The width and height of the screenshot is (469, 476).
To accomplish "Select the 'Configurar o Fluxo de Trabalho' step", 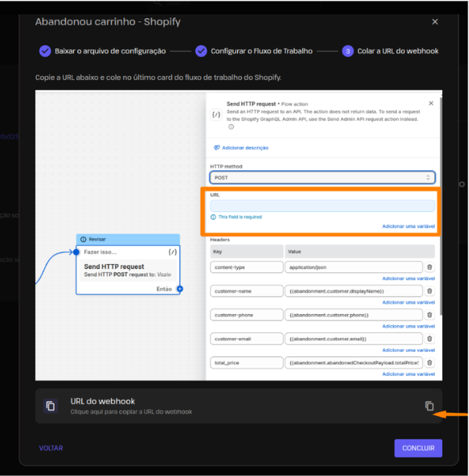I will pos(254,51).
